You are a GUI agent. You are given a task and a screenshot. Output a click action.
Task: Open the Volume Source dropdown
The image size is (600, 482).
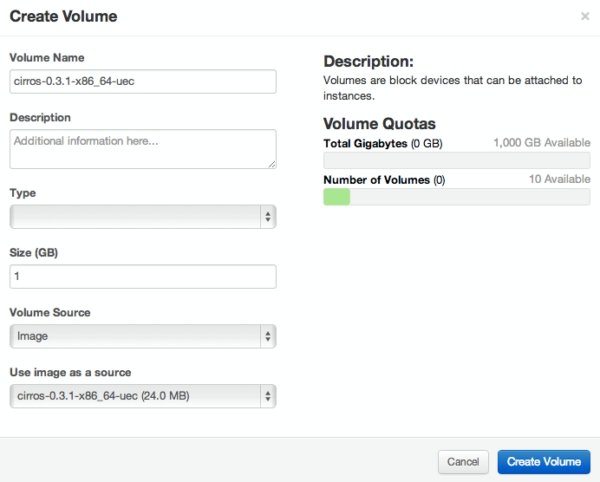coord(143,336)
